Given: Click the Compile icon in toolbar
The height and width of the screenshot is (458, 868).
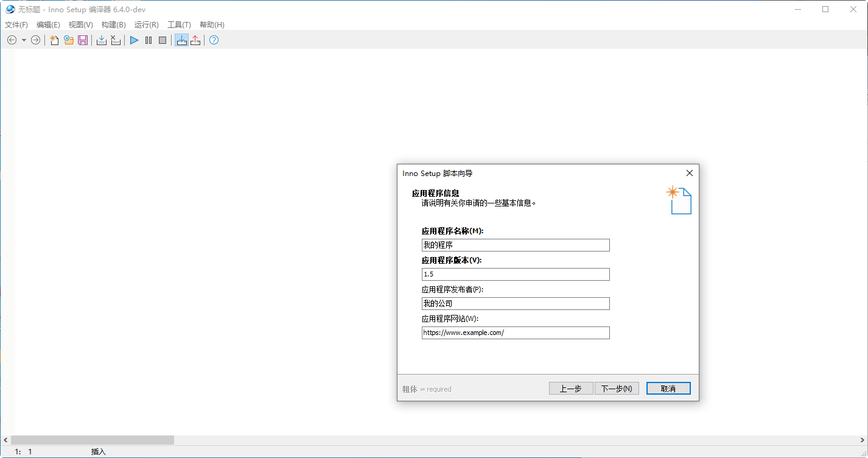Looking at the screenshot, I should (x=102, y=40).
